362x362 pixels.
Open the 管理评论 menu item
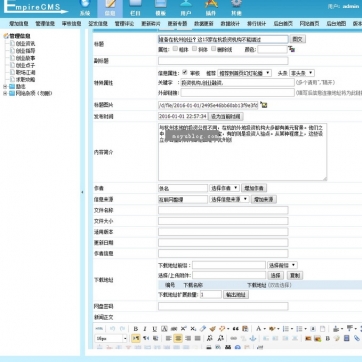click(124, 24)
